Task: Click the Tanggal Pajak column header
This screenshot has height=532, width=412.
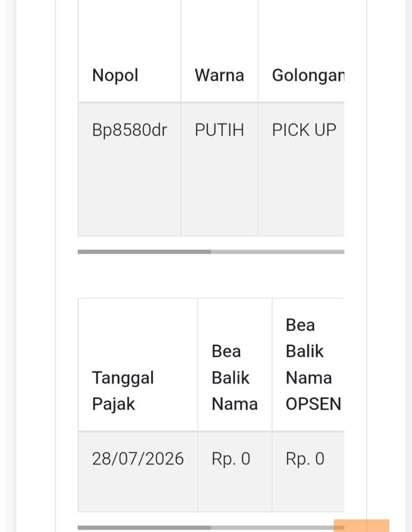Action: 123,390
